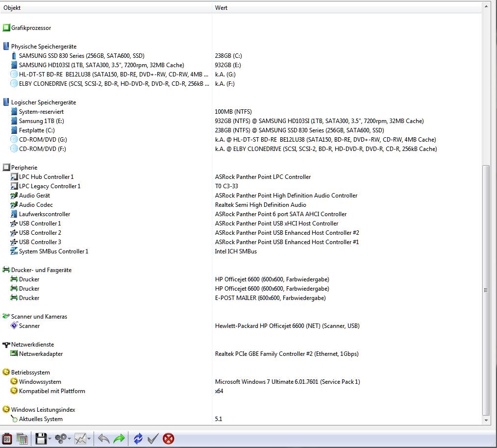Open the dropdown arrow beside the gears icon
497x448 pixels.
70,439
